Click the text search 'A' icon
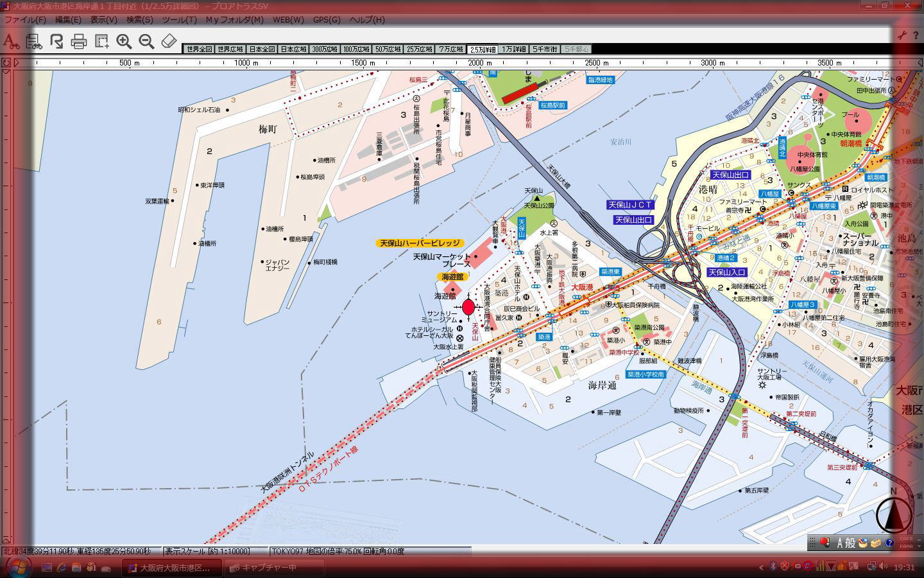 (x=10, y=42)
